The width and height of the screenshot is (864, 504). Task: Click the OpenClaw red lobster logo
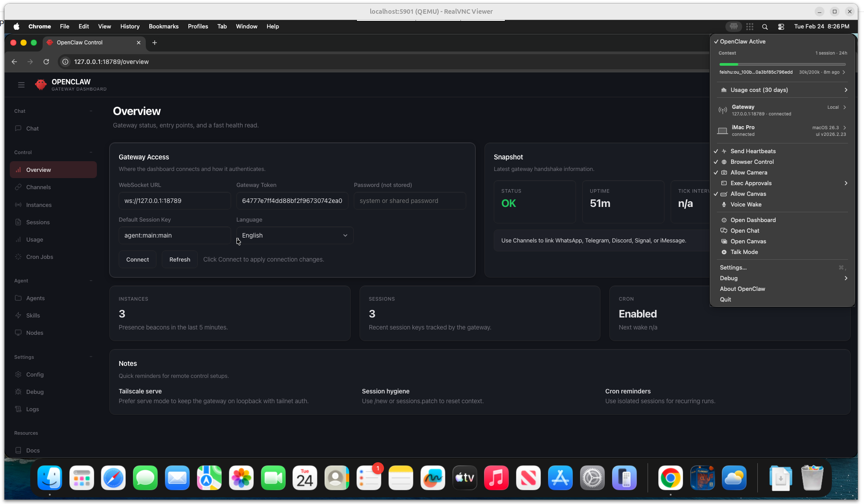pyautogui.click(x=41, y=85)
